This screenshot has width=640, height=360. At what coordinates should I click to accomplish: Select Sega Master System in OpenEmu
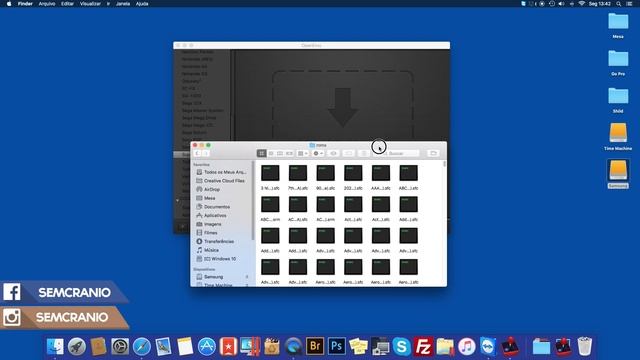point(202,111)
